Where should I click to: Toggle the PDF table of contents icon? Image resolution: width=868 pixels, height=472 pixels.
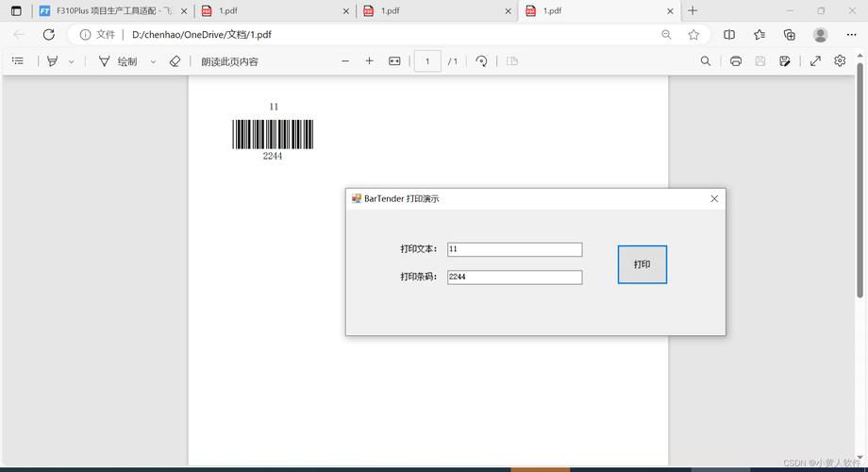click(18, 61)
